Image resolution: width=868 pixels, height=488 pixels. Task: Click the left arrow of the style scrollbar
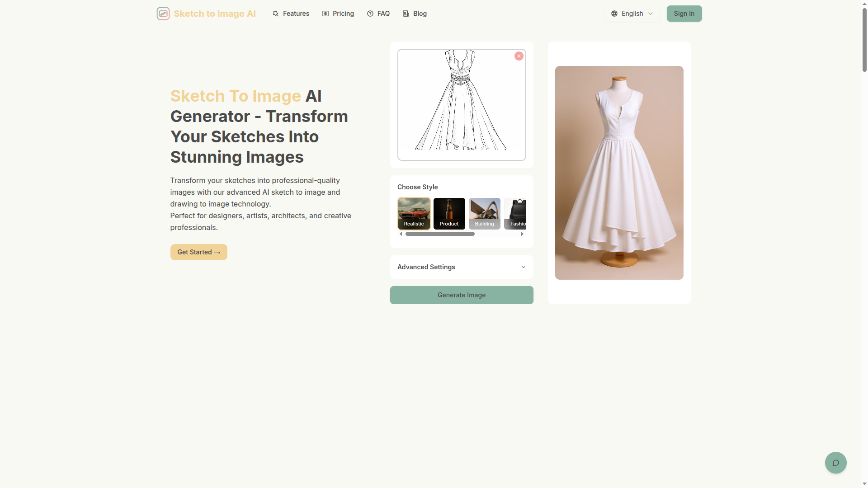pyautogui.click(x=401, y=234)
